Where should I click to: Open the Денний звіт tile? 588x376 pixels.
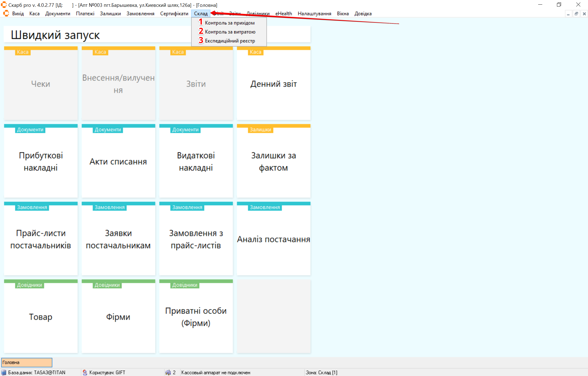[273, 84]
